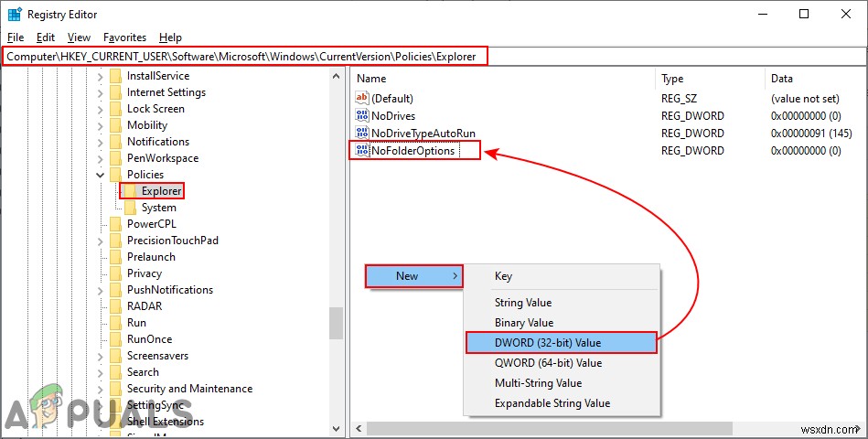Click the Privacy folder icon

pyautogui.click(x=115, y=273)
